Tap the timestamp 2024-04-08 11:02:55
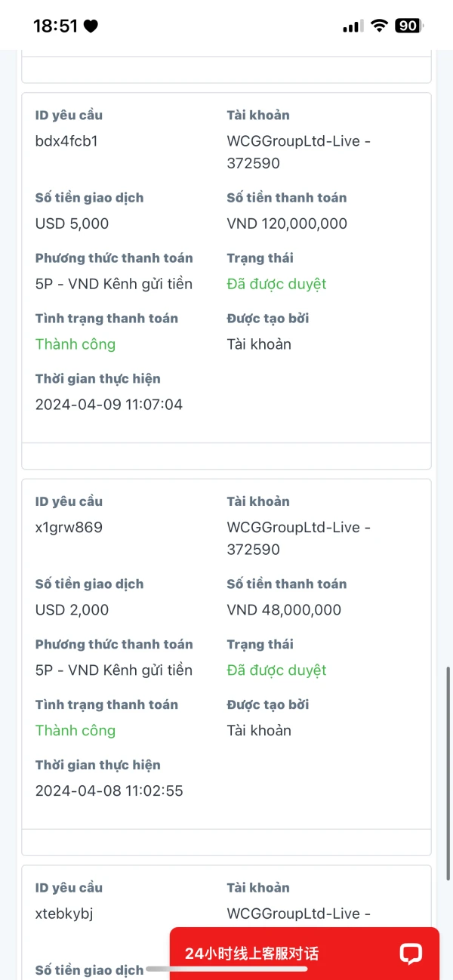The width and height of the screenshot is (453, 980). (x=109, y=791)
